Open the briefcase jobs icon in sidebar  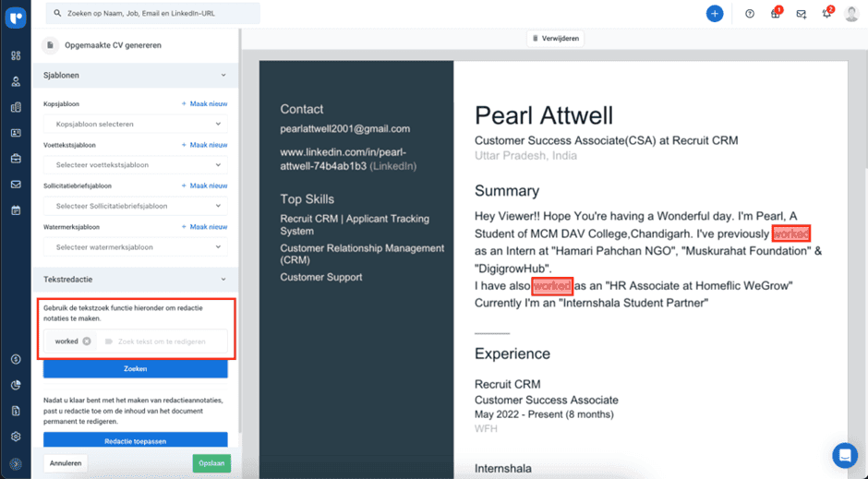[x=16, y=159]
